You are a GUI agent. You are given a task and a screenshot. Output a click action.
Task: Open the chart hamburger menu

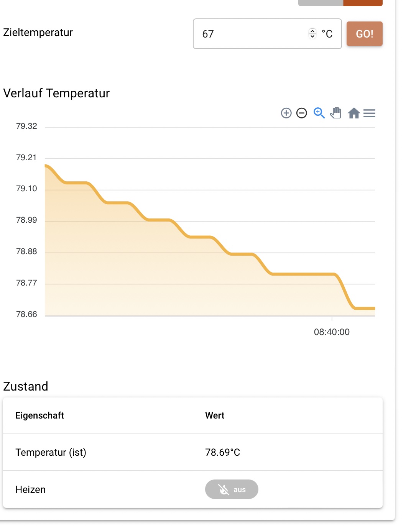tap(369, 113)
